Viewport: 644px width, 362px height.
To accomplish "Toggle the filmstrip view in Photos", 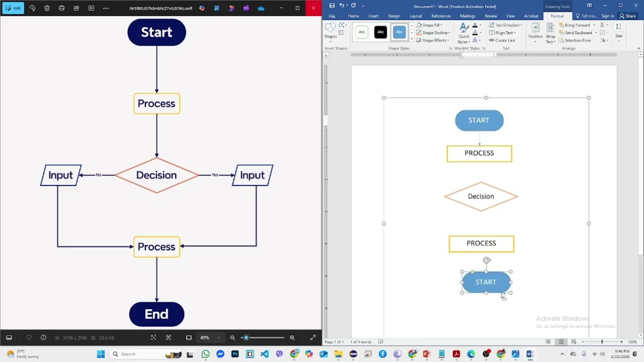I will click(x=9, y=338).
